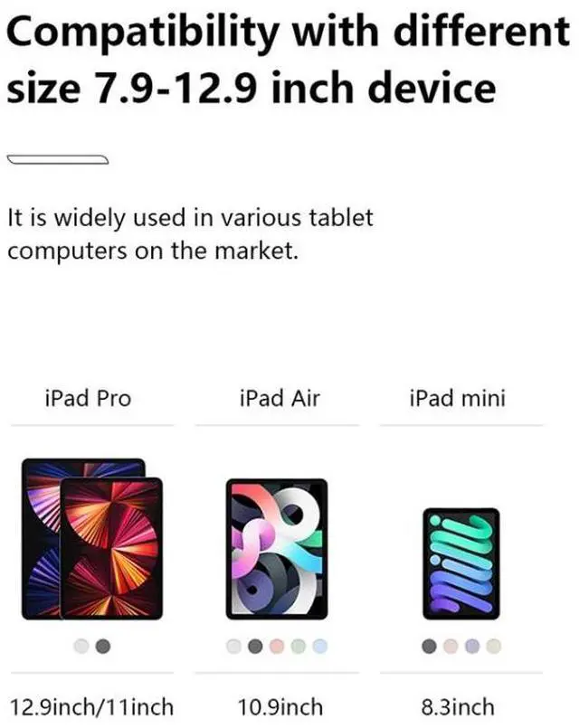Open the iPad Pro heading
This screenshot has width=579, height=728.
pyautogui.click(x=89, y=398)
